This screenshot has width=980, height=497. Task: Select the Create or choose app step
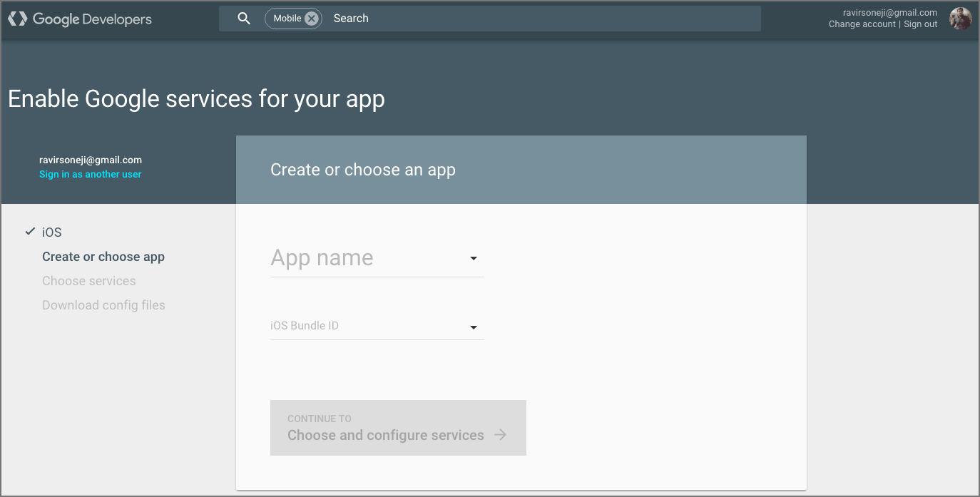(x=103, y=256)
